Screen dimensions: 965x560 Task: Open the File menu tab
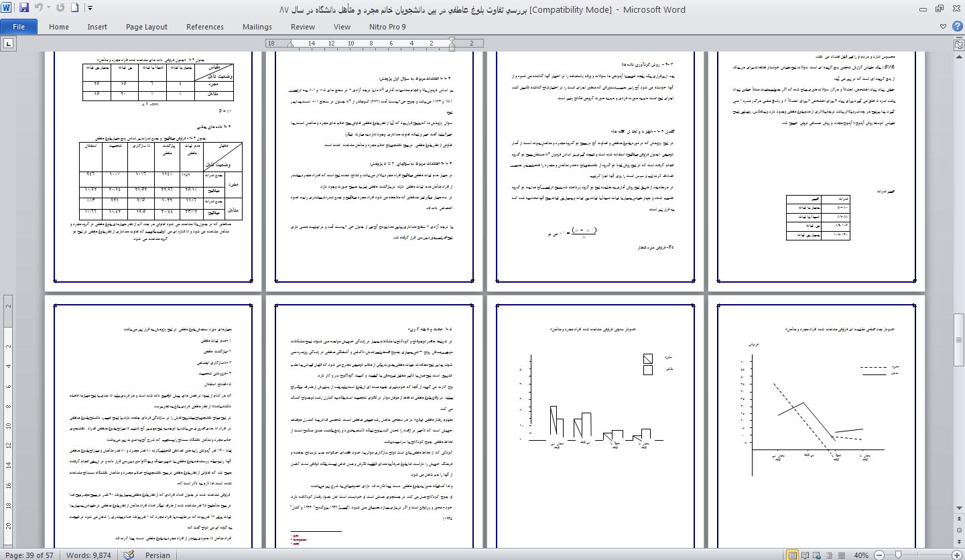tap(19, 27)
